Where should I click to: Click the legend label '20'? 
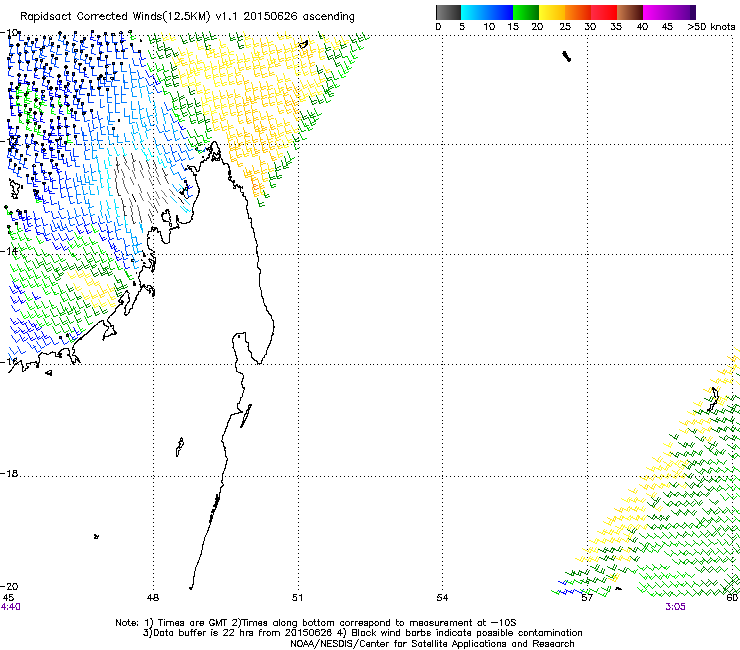[x=537, y=27]
